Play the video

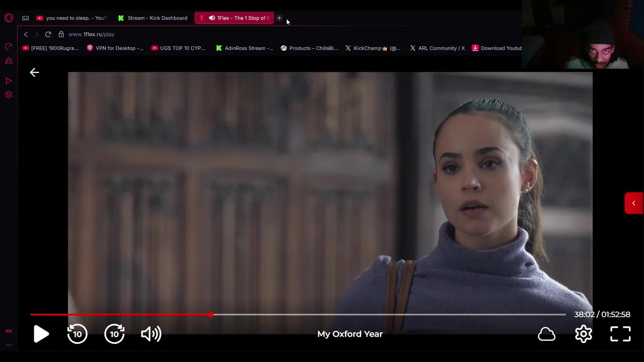pos(41,334)
